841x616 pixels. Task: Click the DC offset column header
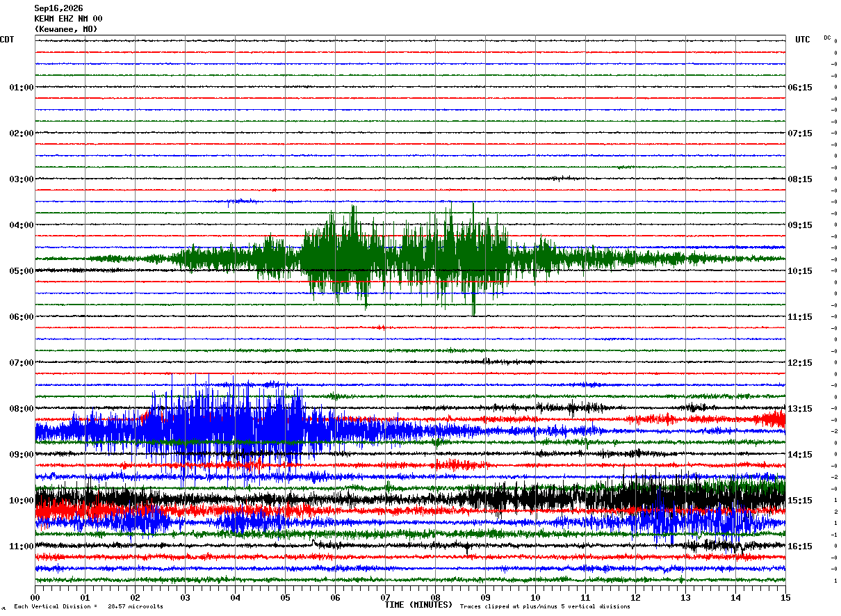pos(827,38)
